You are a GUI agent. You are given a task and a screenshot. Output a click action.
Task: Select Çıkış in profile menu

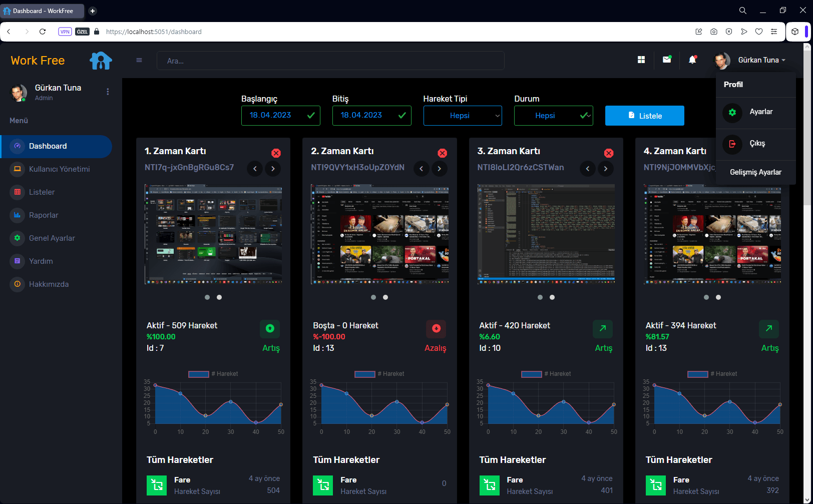756,144
